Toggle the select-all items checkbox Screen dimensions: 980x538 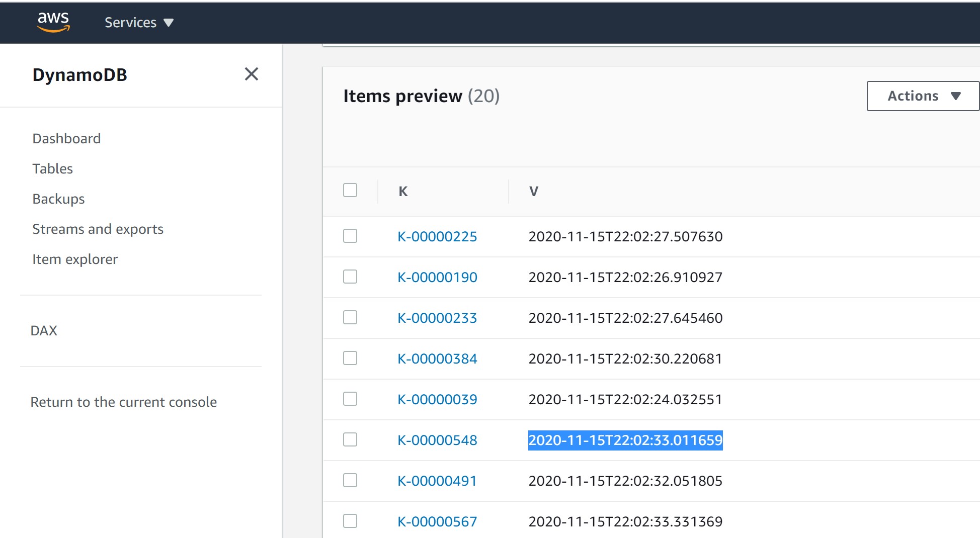(350, 191)
